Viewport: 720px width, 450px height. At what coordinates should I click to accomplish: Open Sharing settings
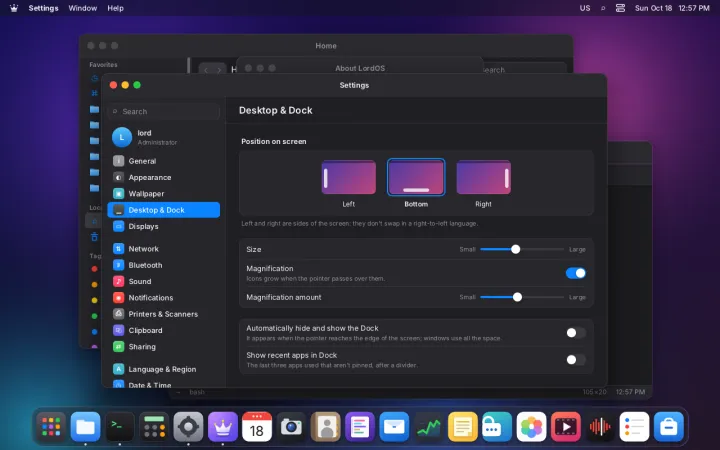[x=163, y=347]
